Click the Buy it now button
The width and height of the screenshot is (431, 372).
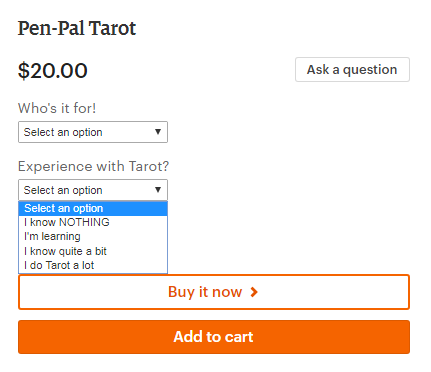(214, 292)
